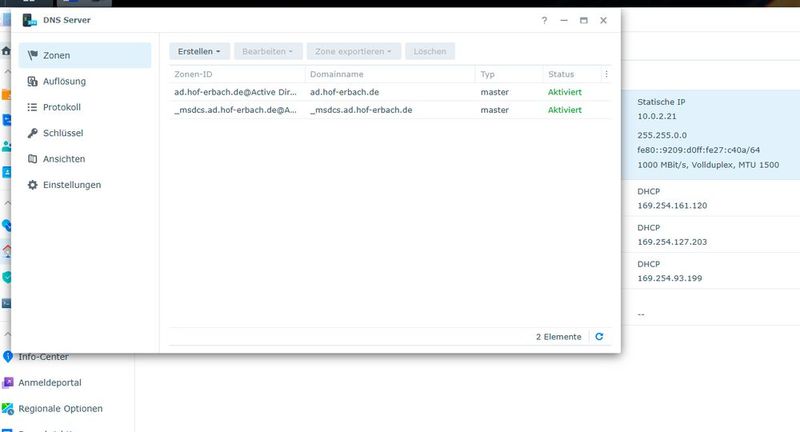This screenshot has height=432, width=800.
Task: Click the Schlüssel key icon
Action: point(33,133)
